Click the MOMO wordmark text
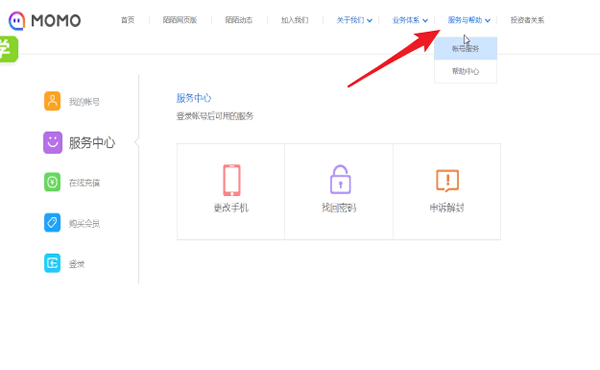The width and height of the screenshot is (600, 370). pyautogui.click(x=56, y=21)
